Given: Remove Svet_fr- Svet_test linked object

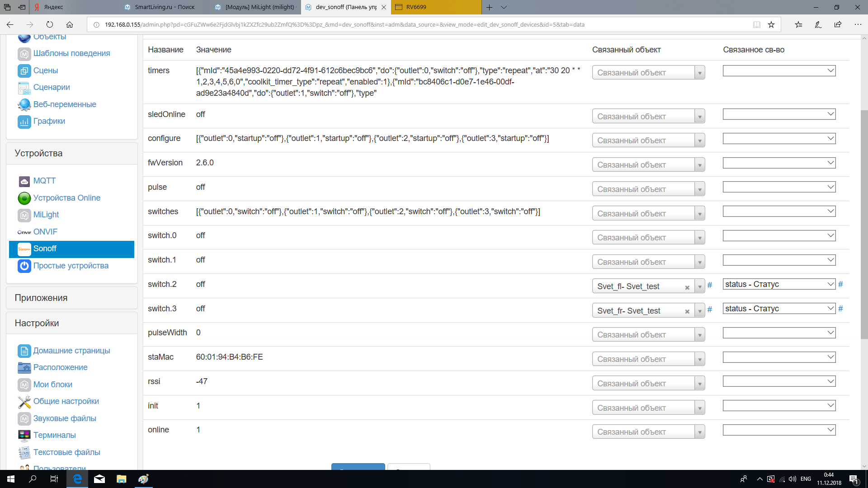Looking at the screenshot, I should point(687,312).
